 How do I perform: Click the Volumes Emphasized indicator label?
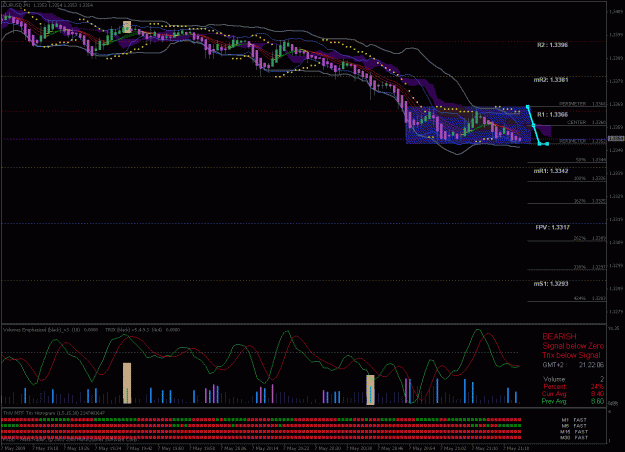(x=50, y=330)
